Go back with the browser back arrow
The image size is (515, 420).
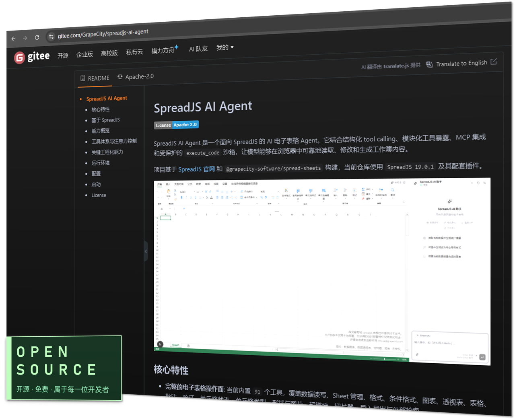[x=13, y=39]
